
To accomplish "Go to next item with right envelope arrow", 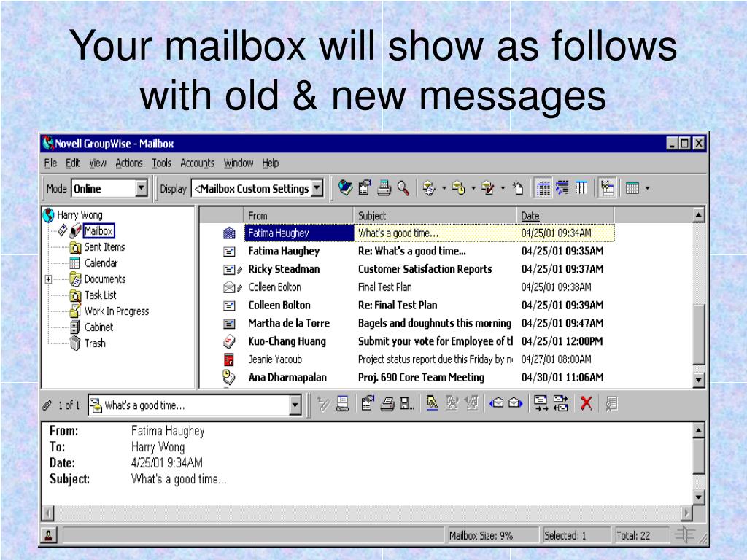I will (515, 404).
